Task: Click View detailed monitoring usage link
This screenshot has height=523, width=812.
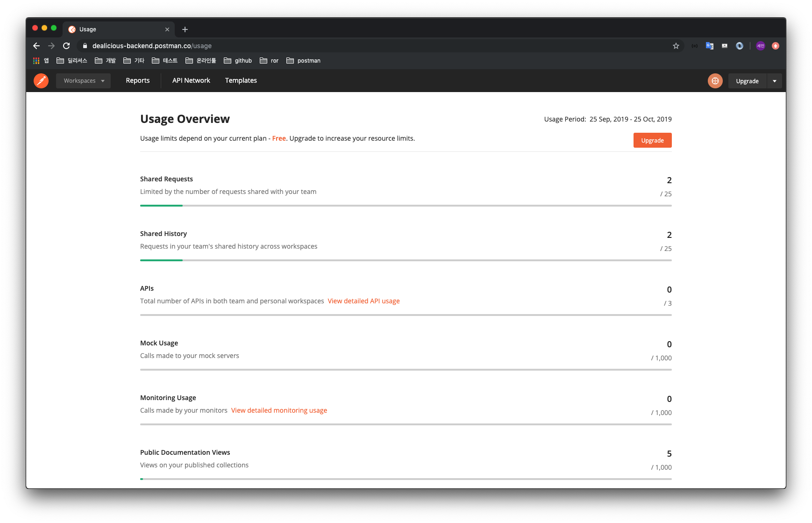Action: (279, 410)
